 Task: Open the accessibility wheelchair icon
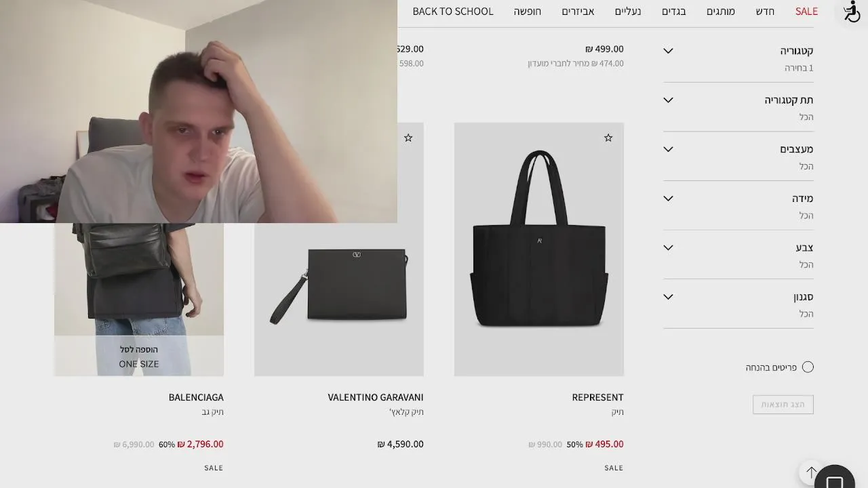852,12
